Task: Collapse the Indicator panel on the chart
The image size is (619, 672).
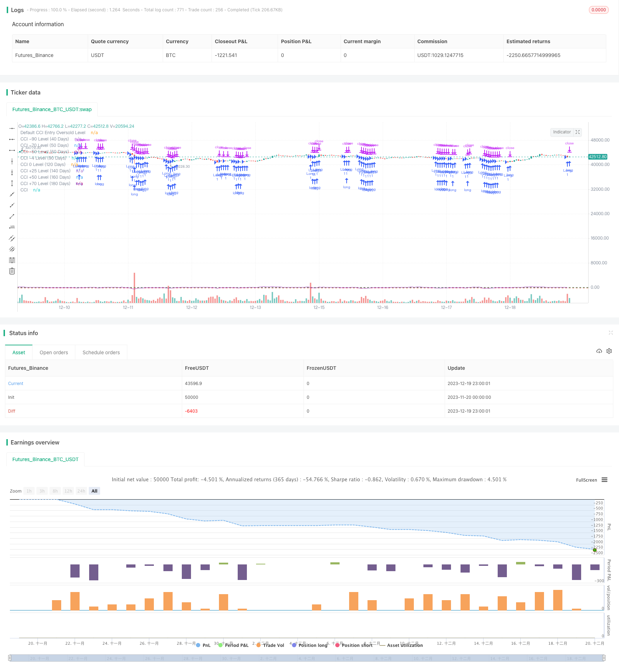Action: 578,132
